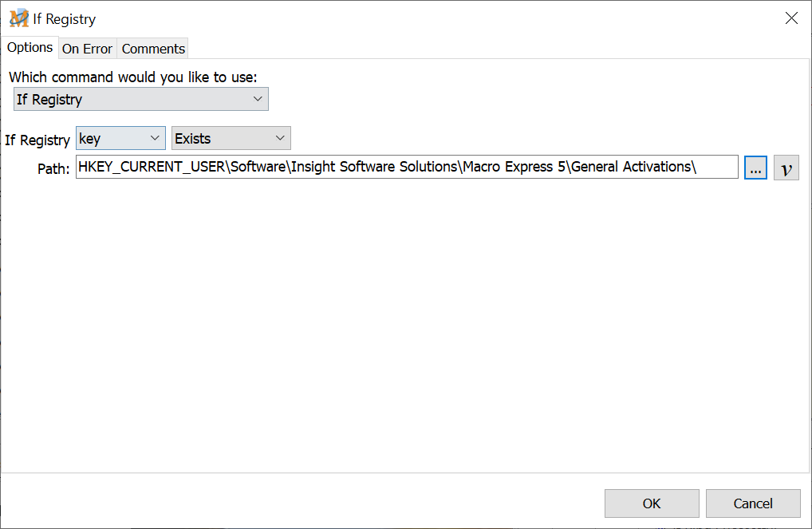Viewport: 812px width, 529px height.
Task: Click the 'If Registry' label left of key dropdown
Action: coord(37,140)
